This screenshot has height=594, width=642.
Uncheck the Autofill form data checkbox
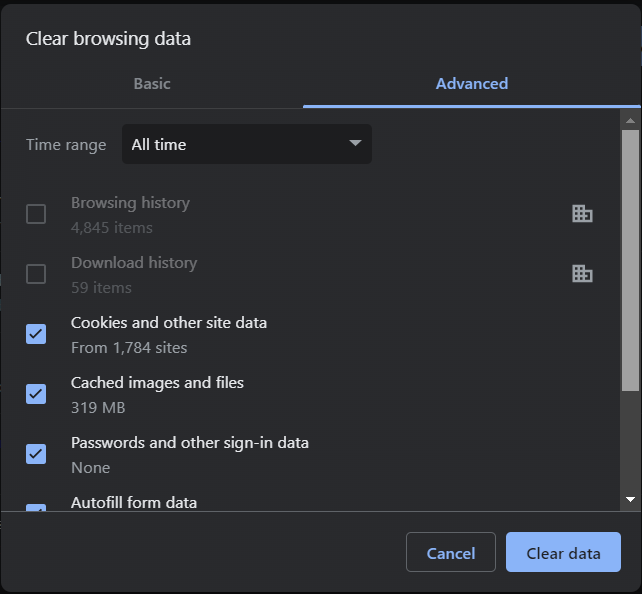point(36,508)
